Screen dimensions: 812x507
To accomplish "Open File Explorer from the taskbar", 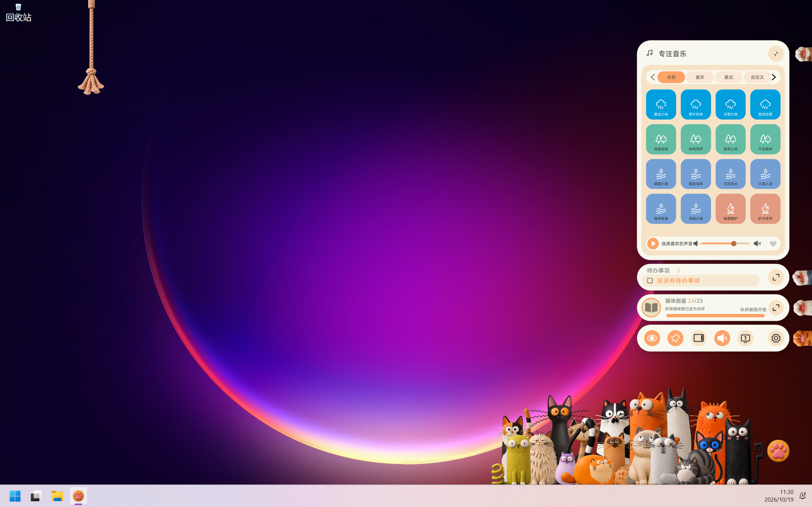I will click(x=57, y=496).
